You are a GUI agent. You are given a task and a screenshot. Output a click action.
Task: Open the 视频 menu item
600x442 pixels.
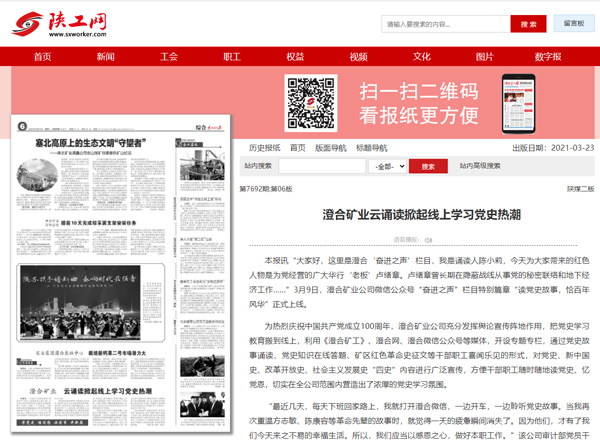[358, 57]
